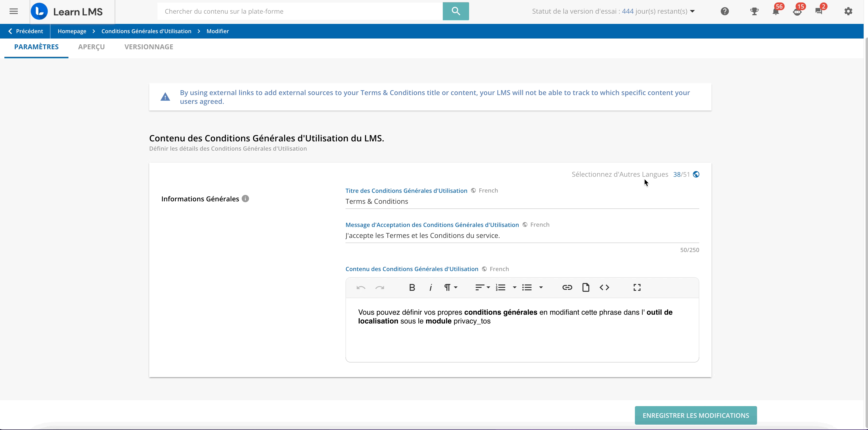Click the insert file icon
This screenshot has height=430, width=868.
pos(586,287)
